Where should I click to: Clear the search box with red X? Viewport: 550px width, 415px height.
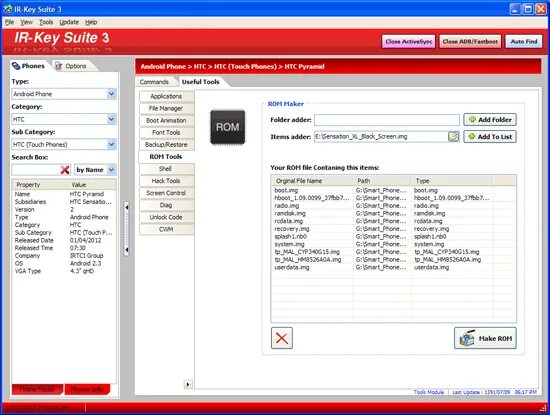[65, 170]
